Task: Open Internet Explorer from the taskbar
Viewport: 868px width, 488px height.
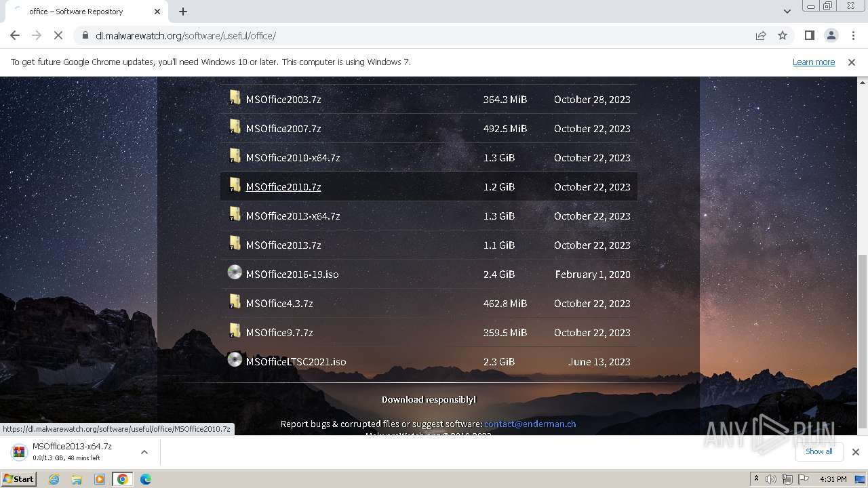Action: coord(54,479)
